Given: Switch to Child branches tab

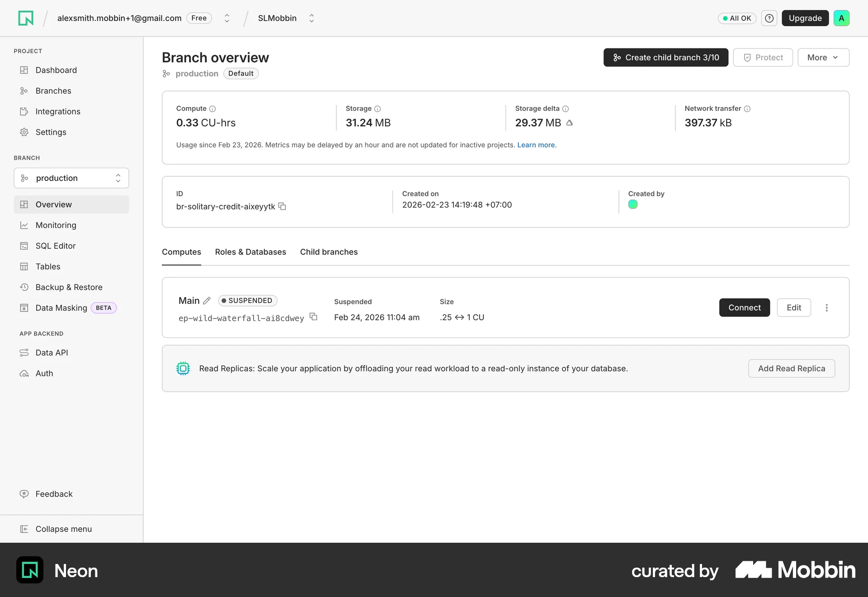Looking at the screenshot, I should pos(329,252).
